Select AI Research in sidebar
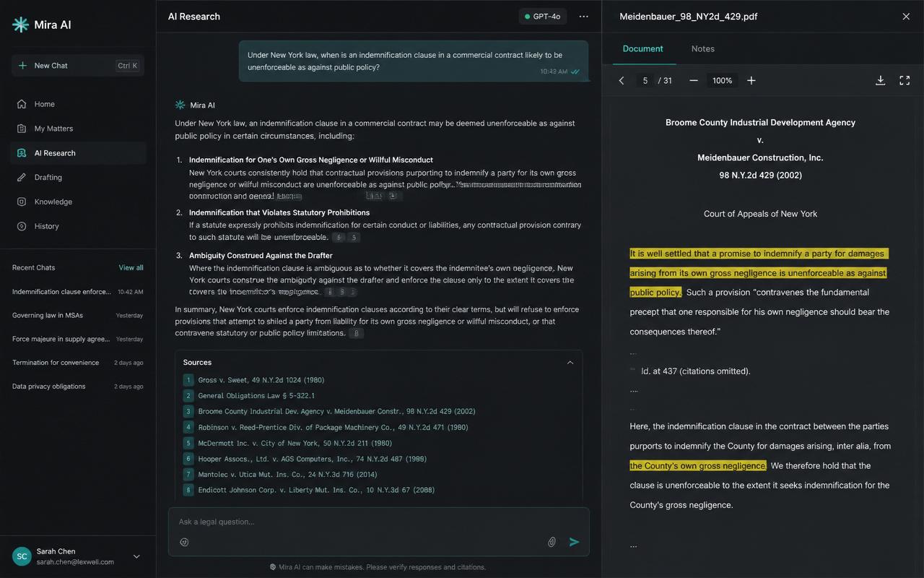Screen dimensions: 924x578 coord(79,153)
